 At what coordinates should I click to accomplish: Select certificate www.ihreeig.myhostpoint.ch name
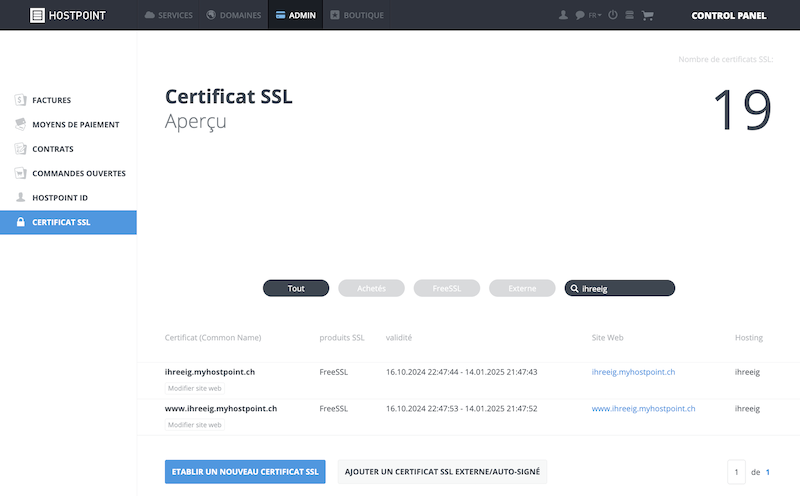point(221,409)
